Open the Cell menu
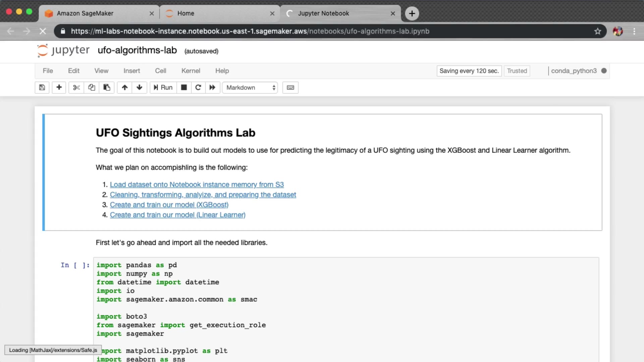This screenshot has width=644, height=362. [x=160, y=71]
